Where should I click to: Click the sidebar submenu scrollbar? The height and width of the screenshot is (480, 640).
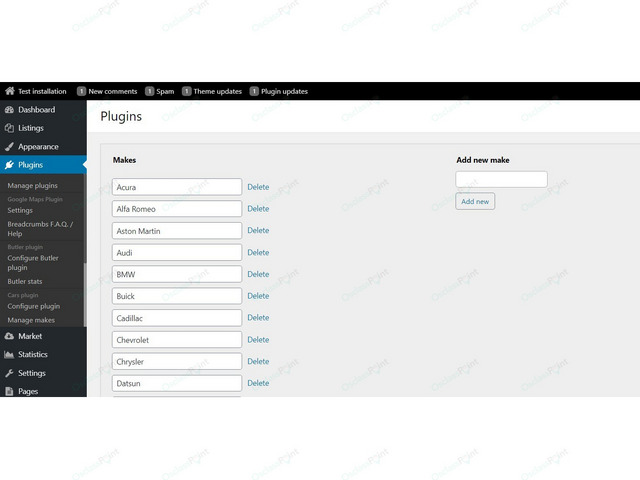click(85, 294)
